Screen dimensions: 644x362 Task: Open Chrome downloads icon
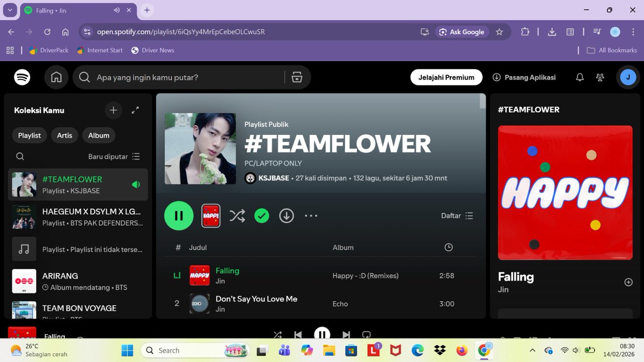coord(552,32)
